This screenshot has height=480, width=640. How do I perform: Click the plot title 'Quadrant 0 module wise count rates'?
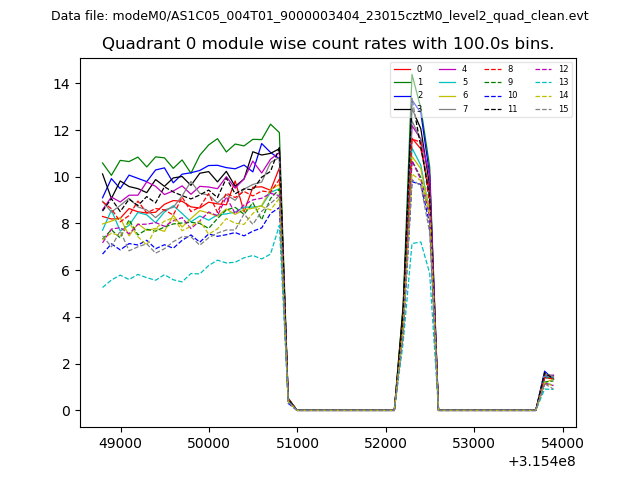pos(328,44)
